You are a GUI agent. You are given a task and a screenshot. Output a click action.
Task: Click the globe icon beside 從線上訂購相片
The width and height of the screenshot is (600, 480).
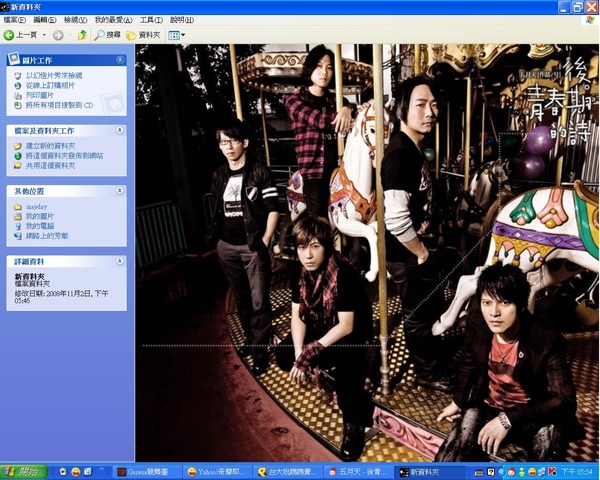point(18,85)
